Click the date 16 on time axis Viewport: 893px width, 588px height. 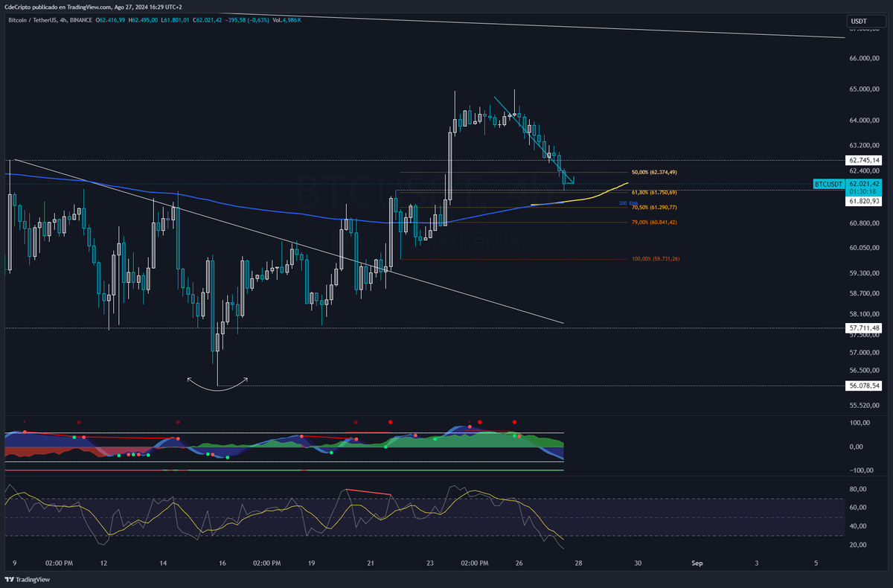point(223,563)
